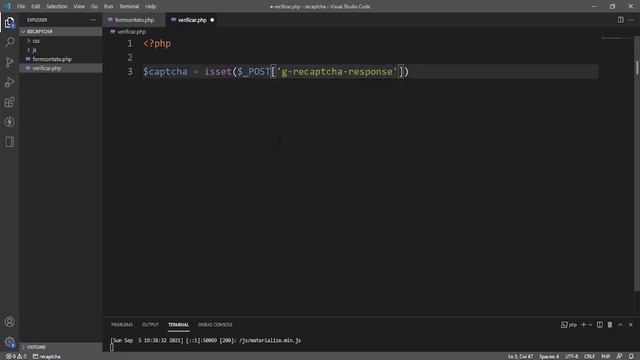Image resolution: width=640 pixels, height=360 pixels.
Task: Click the VS Code logo in title bar
Action: [x=7, y=6]
